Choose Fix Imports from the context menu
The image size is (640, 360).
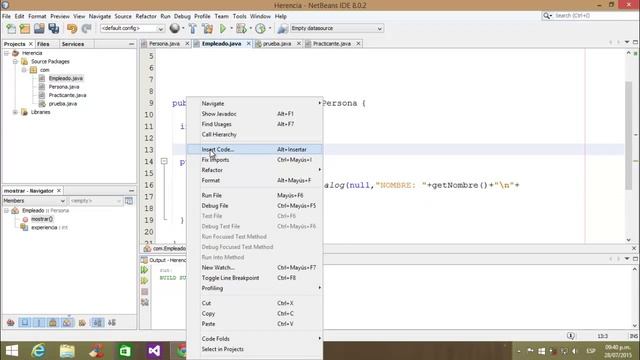point(254,160)
